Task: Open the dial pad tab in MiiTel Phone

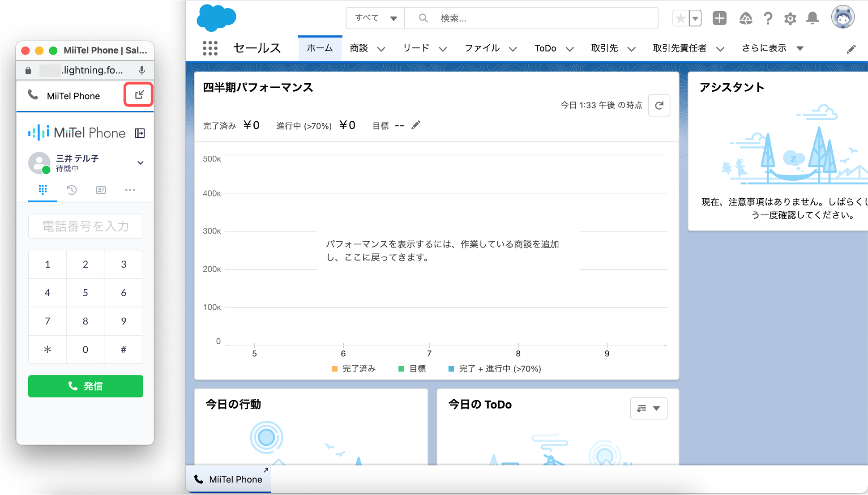Action: (43, 190)
